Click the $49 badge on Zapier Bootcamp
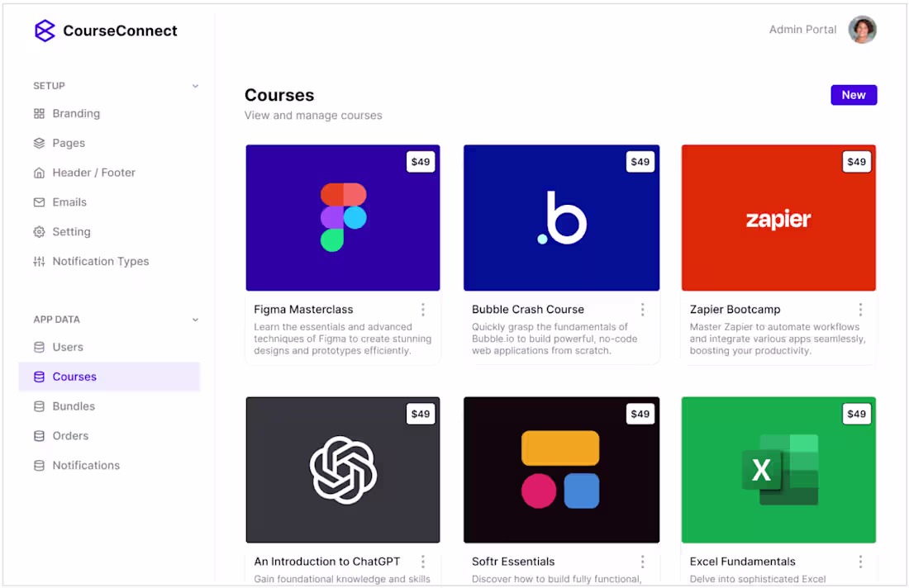The width and height of the screenshot is (909, 588). pos(856,162)
